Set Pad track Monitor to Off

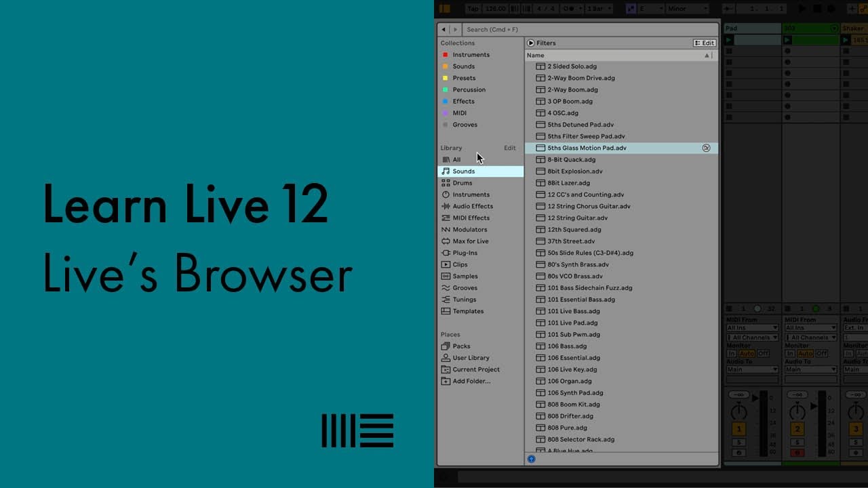[x=764, y=354]
